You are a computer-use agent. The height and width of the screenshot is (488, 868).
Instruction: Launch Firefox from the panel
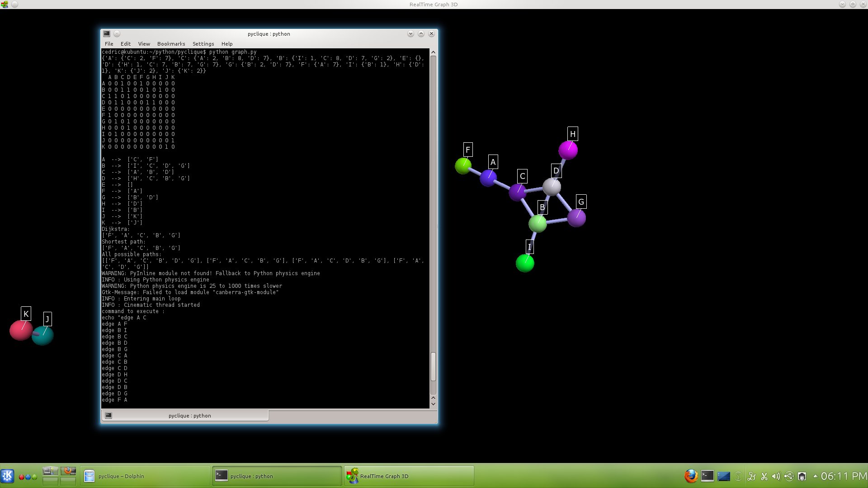[691, 476]
